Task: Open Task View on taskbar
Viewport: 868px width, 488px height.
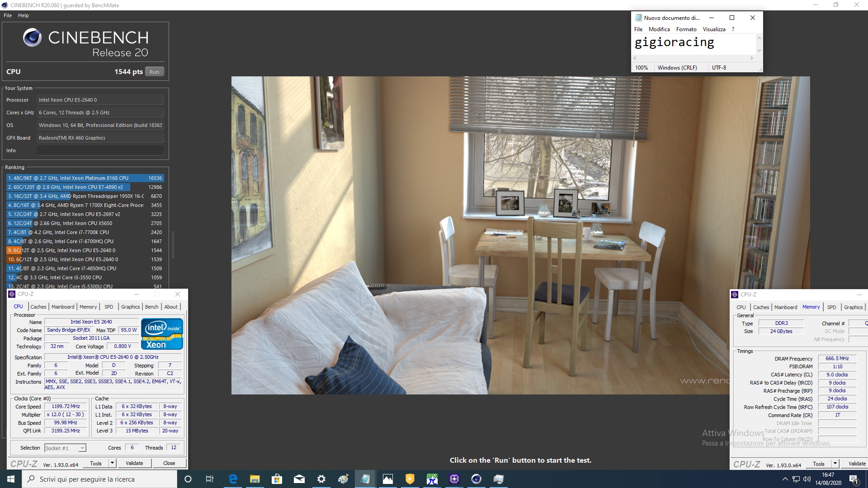Action: [x=210, y=479]
